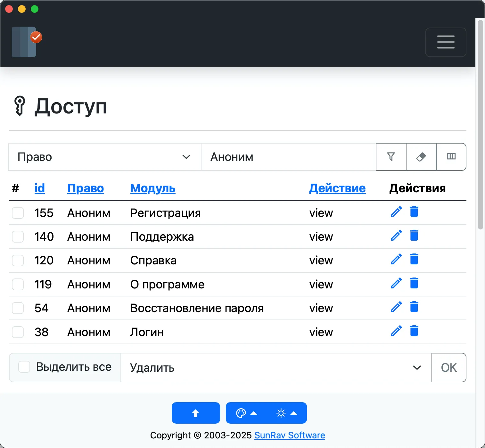Clear filter using the eraser icon

pyautogui.click(x=421, y=157)
